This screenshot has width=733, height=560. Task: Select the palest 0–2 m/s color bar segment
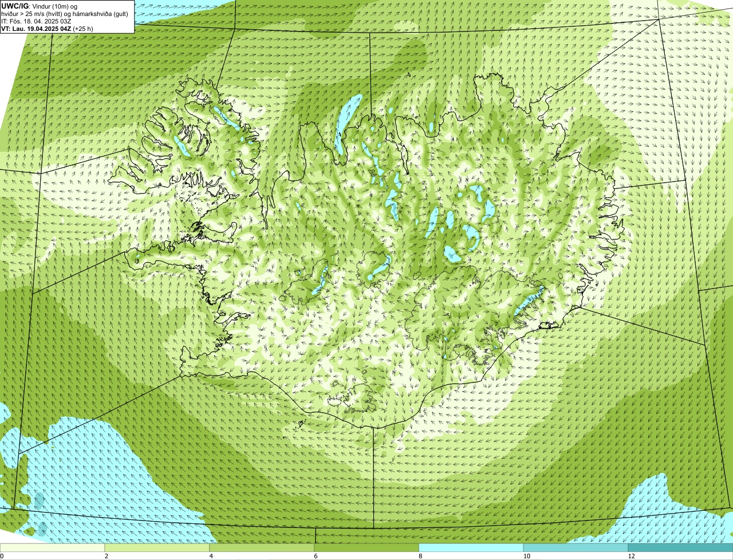tap(53, 548)
